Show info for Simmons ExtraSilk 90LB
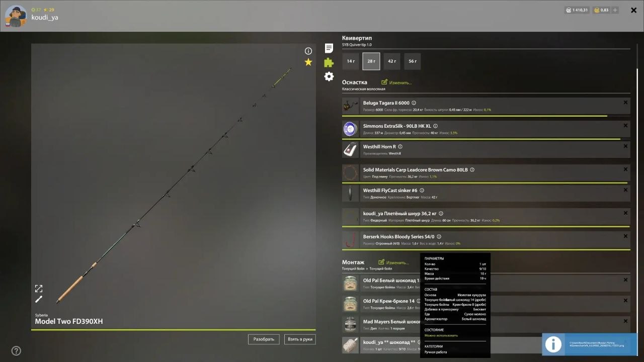This screenshot has width=644, height=362. [436, 126]
